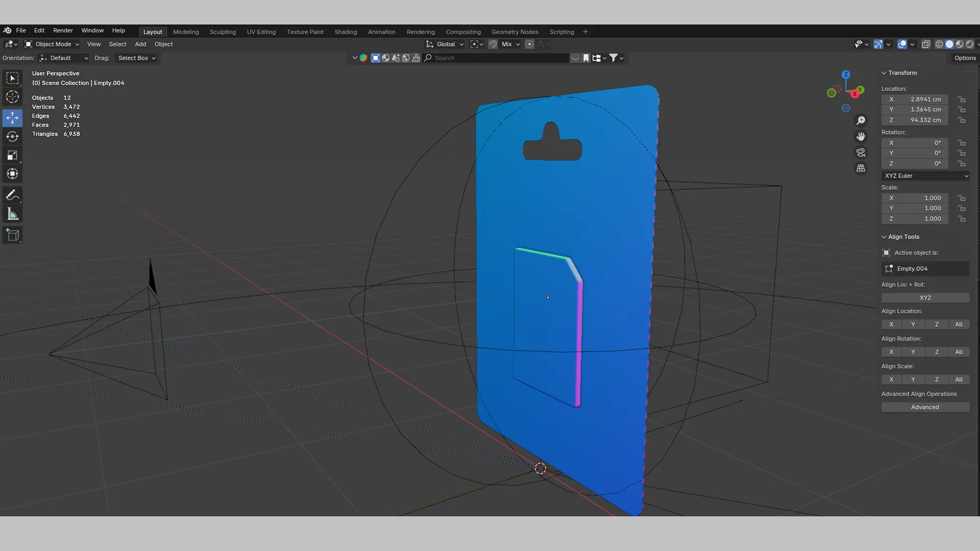Open the Measure zoom magnifier control
The image size is (980, 551).
tap(861, 120)
